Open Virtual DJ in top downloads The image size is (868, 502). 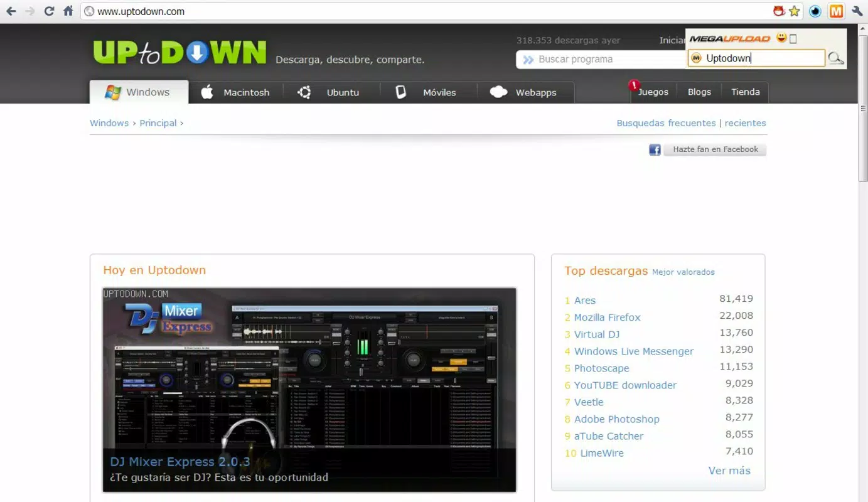pos(597,334)
